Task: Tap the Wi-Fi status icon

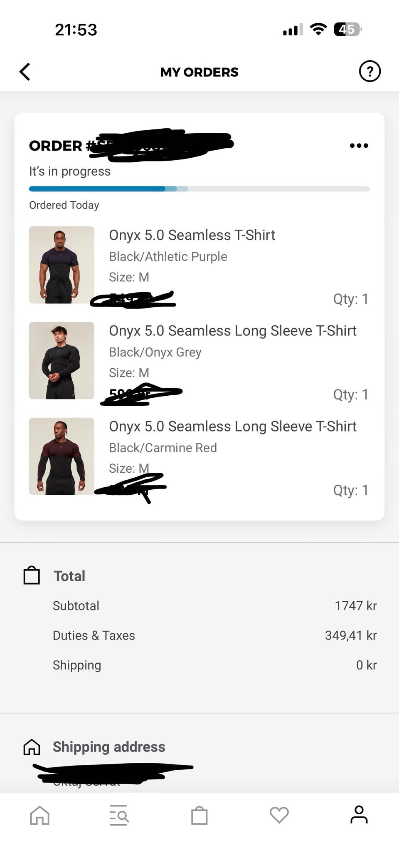Action: (318, 30)
